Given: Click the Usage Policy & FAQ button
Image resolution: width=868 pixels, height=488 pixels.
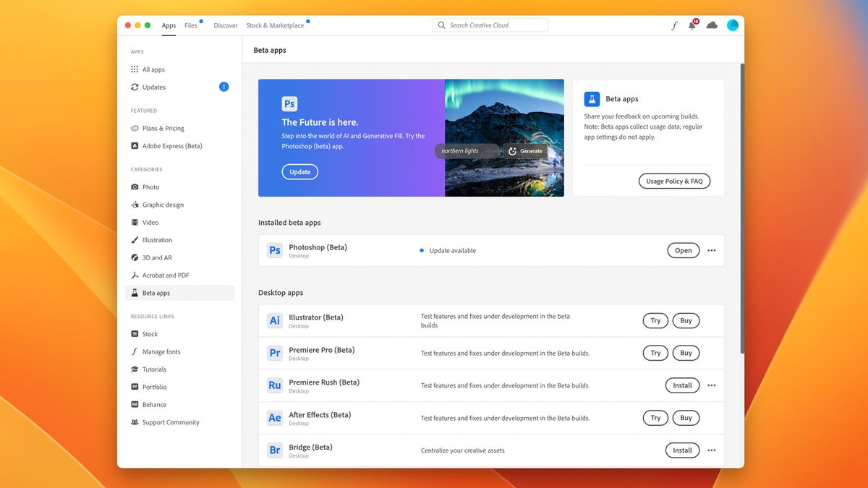Looking at the screenshot, I should coord(674,181).
